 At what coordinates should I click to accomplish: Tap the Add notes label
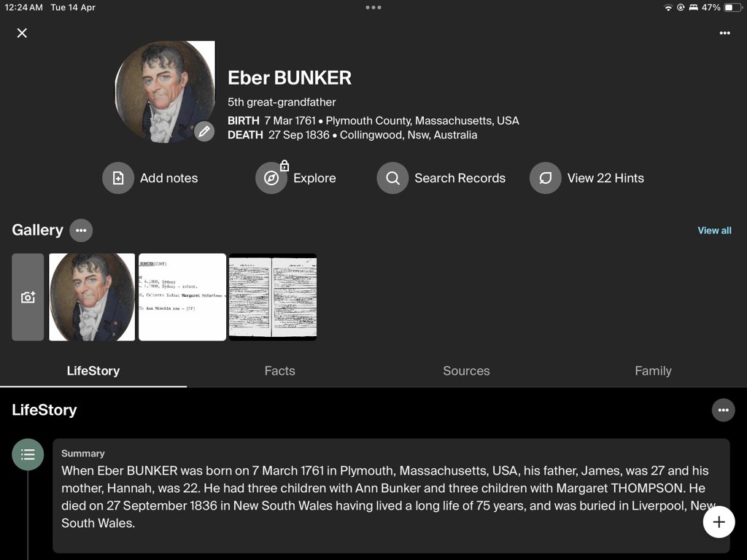pos(169,178)
